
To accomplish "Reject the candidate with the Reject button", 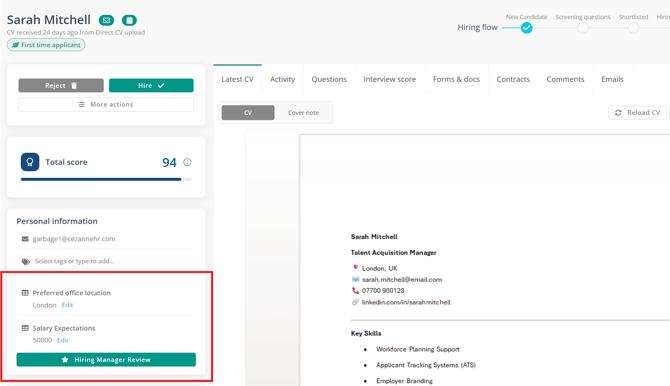I will click(61, 85).
